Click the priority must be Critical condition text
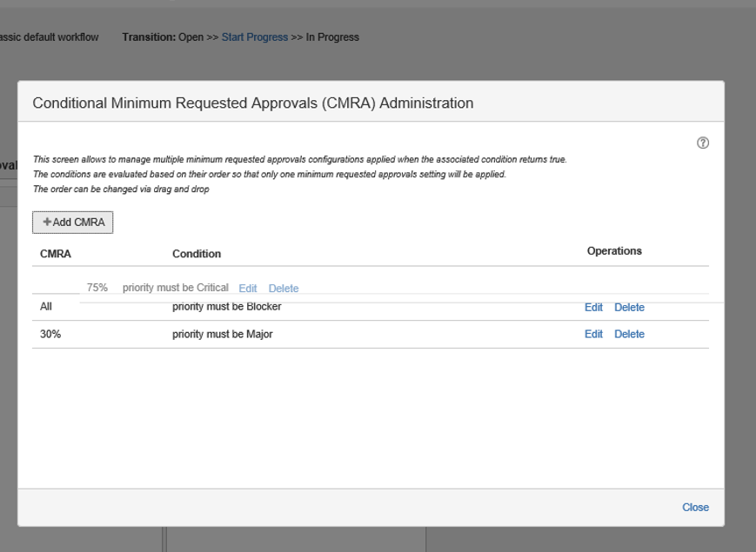Image resolution: width=756 pixels, height=552 pixels. pyautogui.click(x=175, y=289)
